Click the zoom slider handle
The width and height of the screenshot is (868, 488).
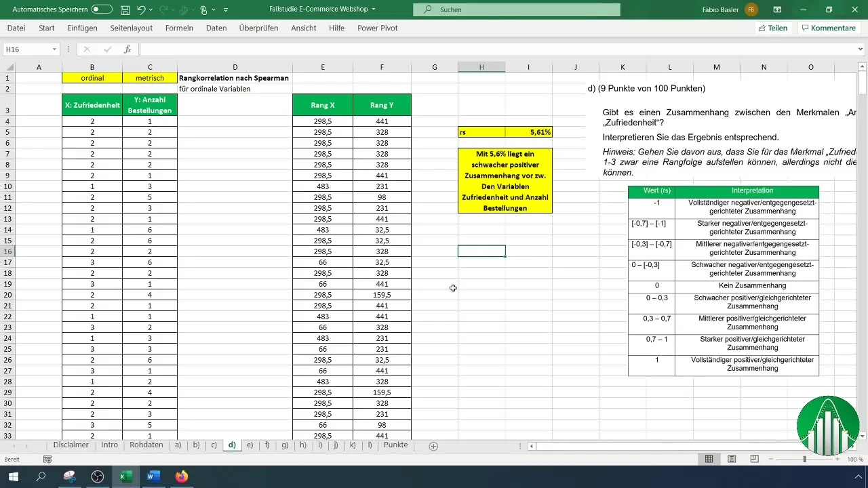coord(805,460)
